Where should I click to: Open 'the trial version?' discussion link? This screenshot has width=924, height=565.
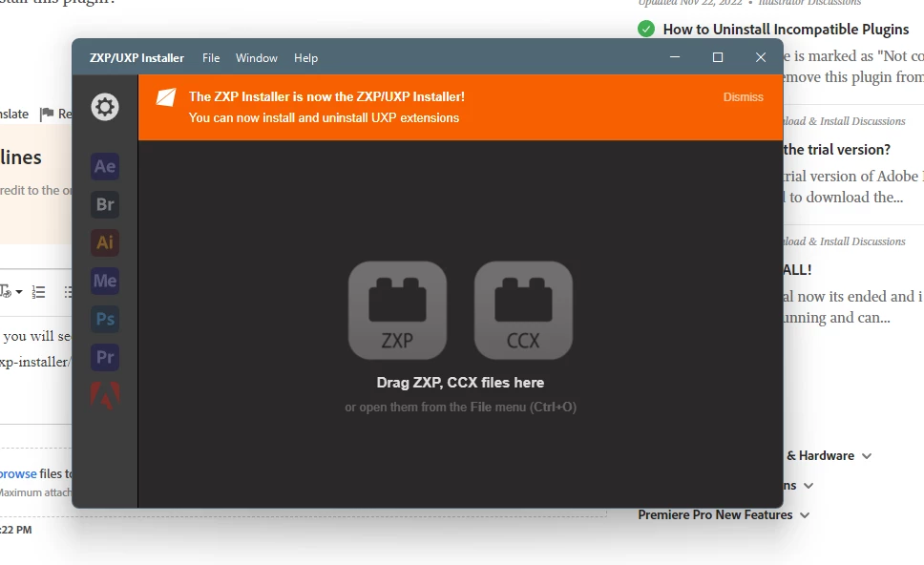(x=836, y=150)
